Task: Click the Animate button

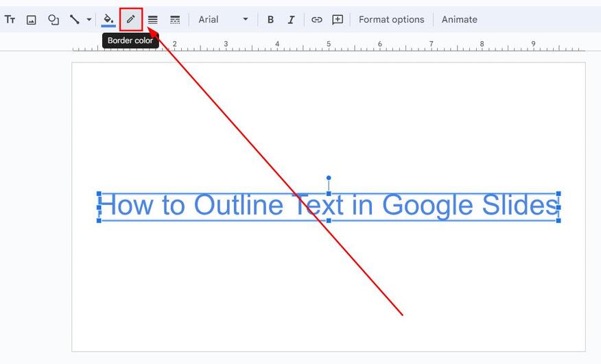Action: (459, 20)
